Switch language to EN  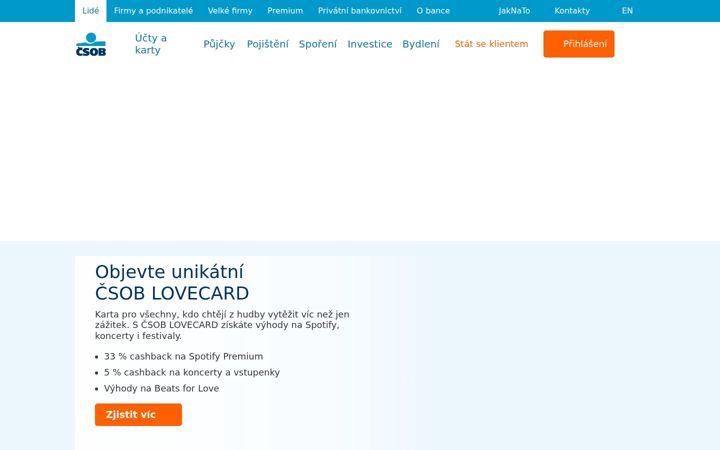click(x=627, y=11)
